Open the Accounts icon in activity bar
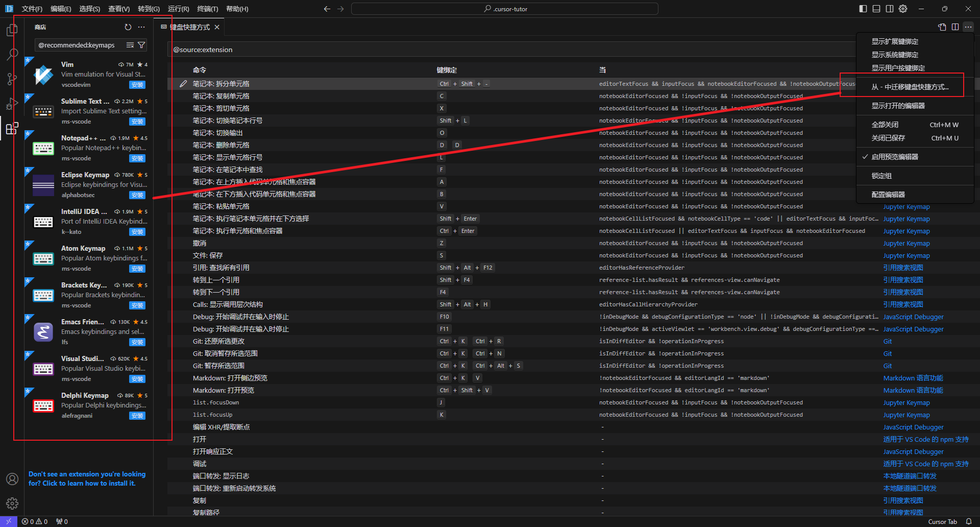The width and height of the screenshot is (980, 527). [12, 479]
